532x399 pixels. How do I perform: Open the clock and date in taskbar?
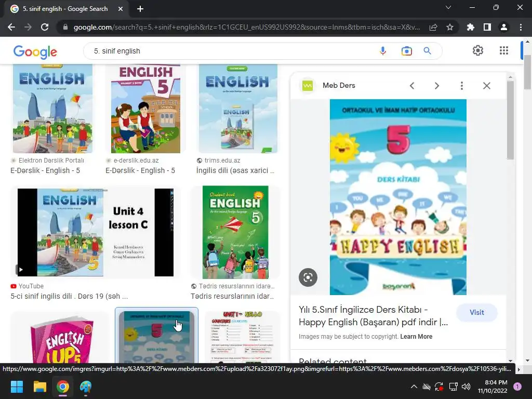pos(493,387)
